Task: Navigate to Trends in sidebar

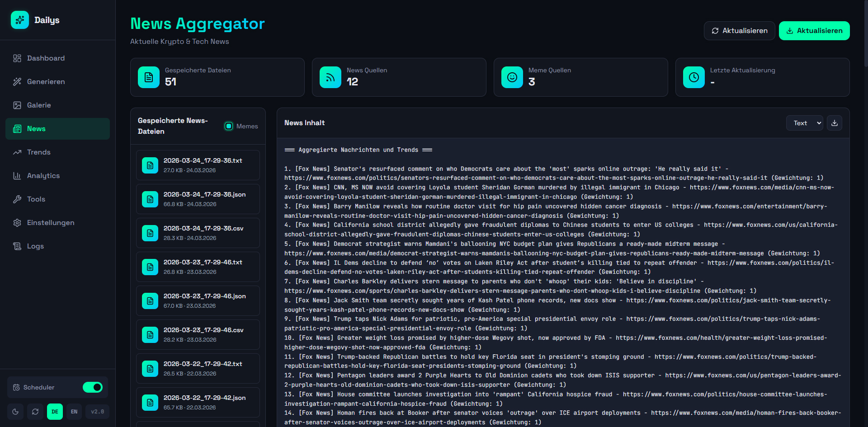Action: [x=39, y=152]
